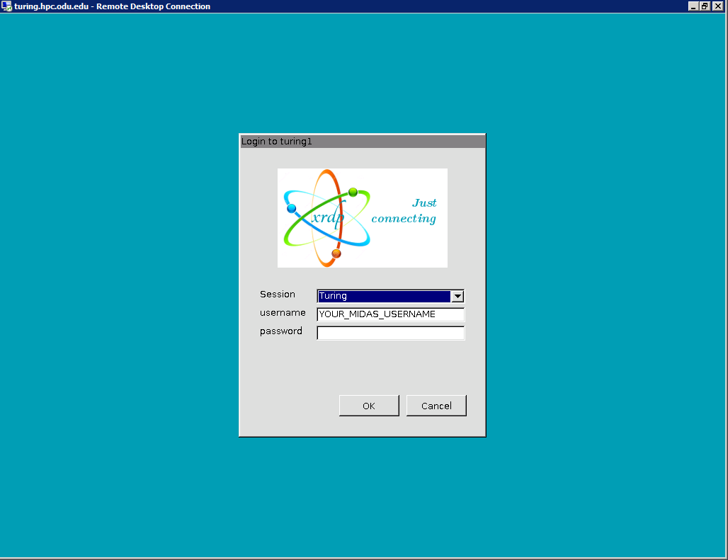
Task: Open the Session dropdown arrow
Action: 458,296
